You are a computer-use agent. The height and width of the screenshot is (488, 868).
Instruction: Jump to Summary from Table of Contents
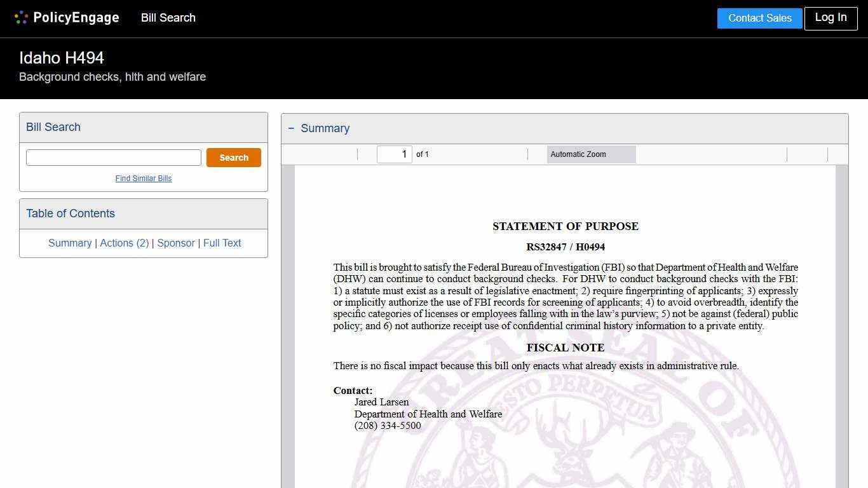click(x=70, y=243)
